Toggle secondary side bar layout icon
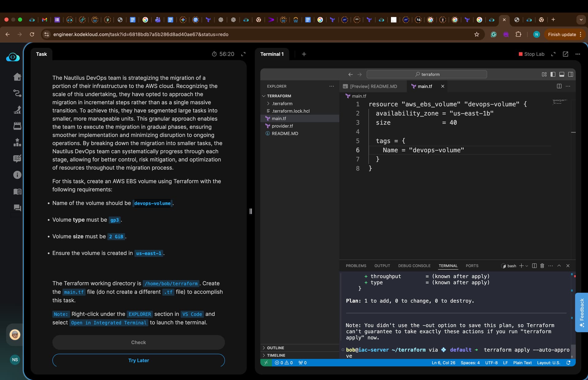 [571, 74]
